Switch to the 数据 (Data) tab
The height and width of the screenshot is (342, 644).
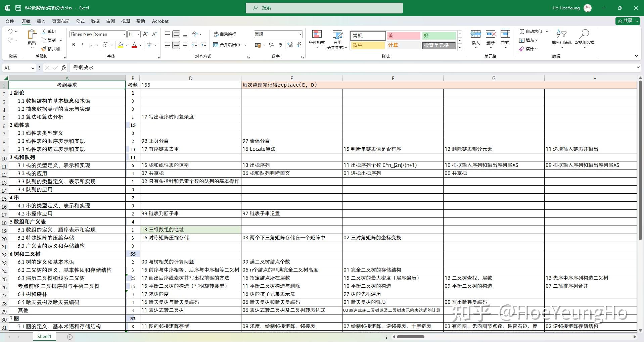tap(95, 21)
